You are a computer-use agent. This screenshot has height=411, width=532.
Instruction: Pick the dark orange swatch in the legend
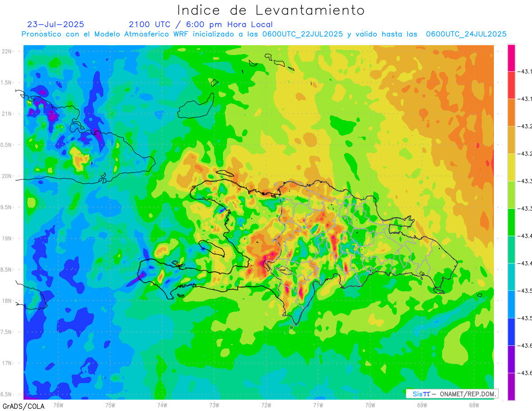(511, 113)
